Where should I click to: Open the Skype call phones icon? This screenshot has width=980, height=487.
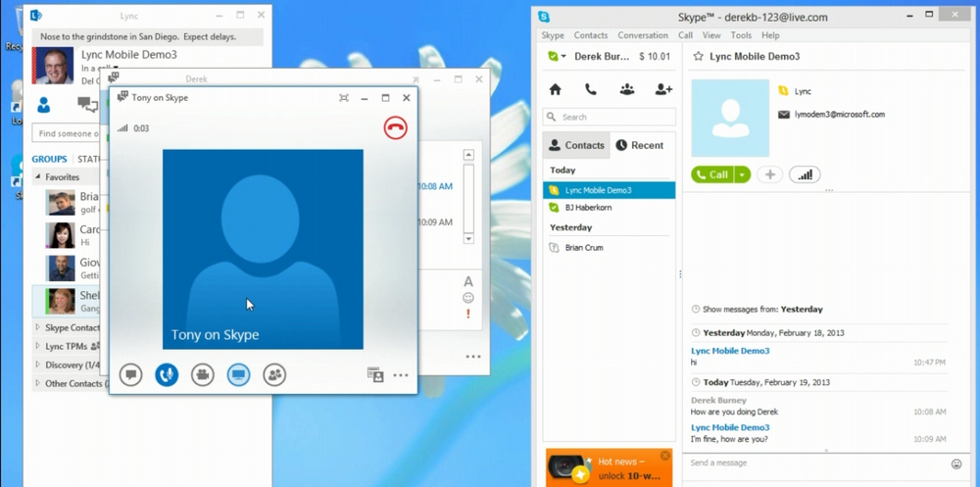pos(591,89)
